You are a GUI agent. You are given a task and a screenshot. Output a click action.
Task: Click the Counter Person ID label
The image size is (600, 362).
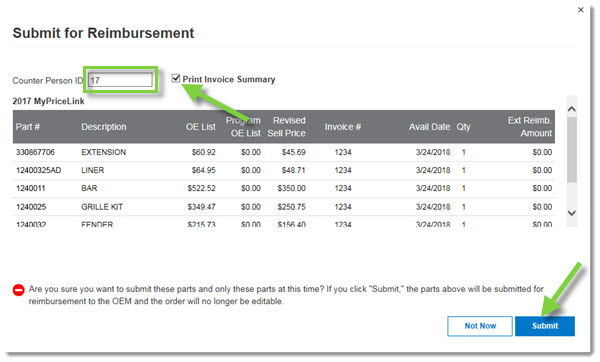click(47, 81)
